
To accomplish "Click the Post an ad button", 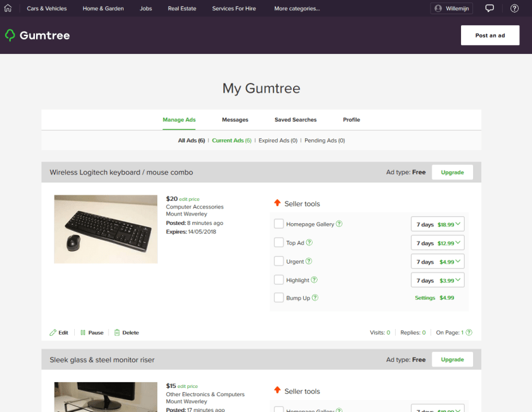I will click(x=490, y=35).
